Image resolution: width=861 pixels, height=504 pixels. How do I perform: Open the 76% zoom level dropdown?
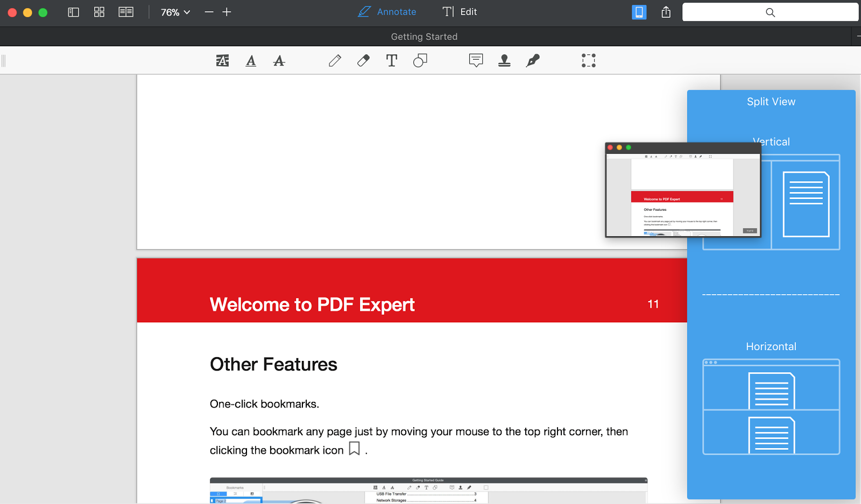point(175,12)
